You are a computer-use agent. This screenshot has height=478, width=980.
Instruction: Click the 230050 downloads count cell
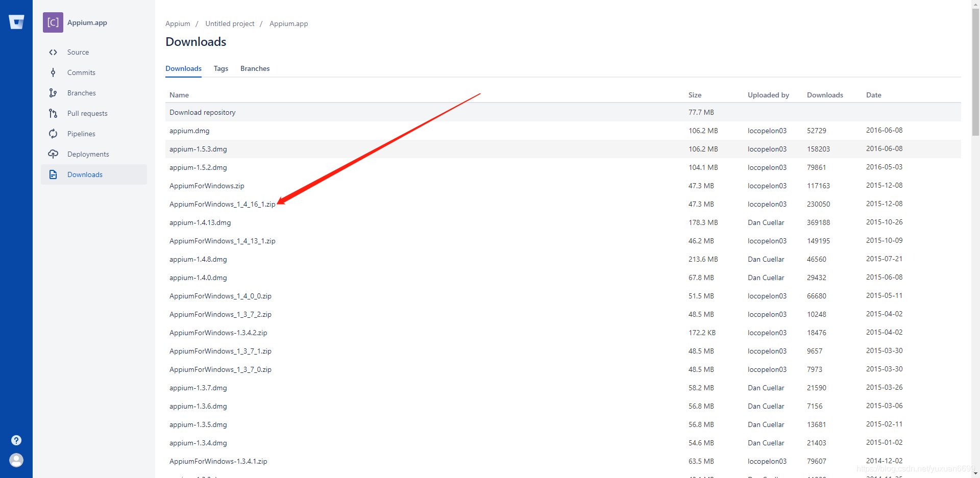point(818,204)
